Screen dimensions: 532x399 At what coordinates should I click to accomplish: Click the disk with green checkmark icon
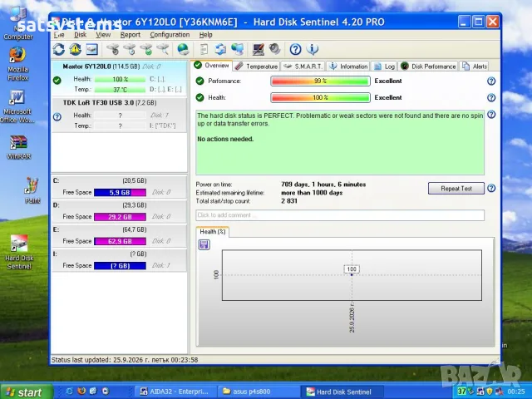(x=146, y=50)
